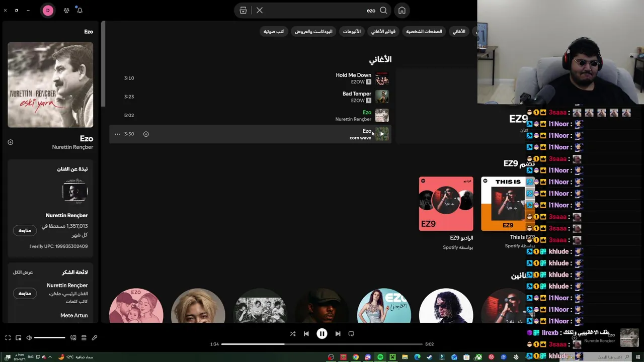Follow Nurettin Rençber in the credits list
This screenshot has width=644, height=362.
tap(25, 293)
